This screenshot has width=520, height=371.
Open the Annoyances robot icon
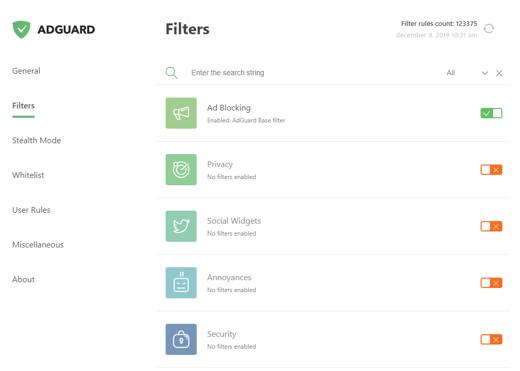point(181,283)
